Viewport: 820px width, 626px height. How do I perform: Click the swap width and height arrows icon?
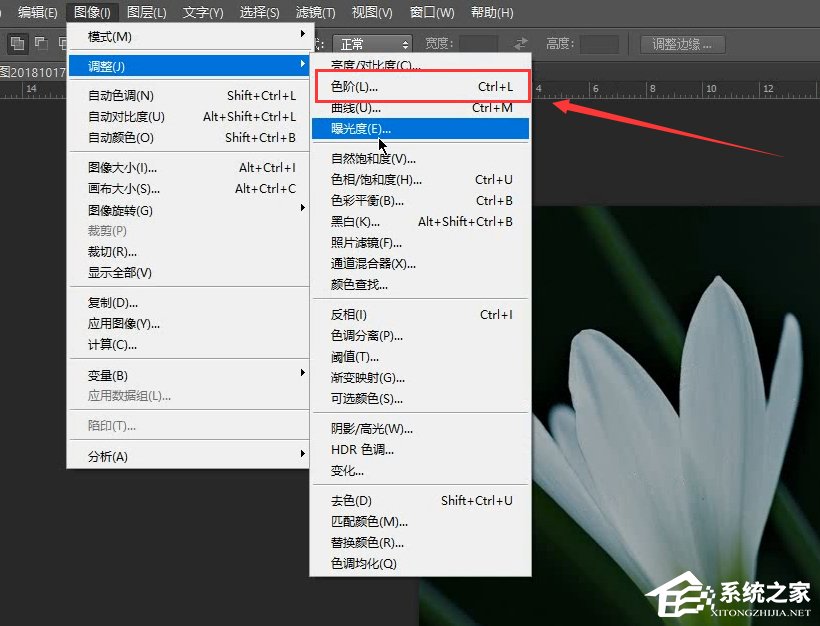[x=519, y=43]
